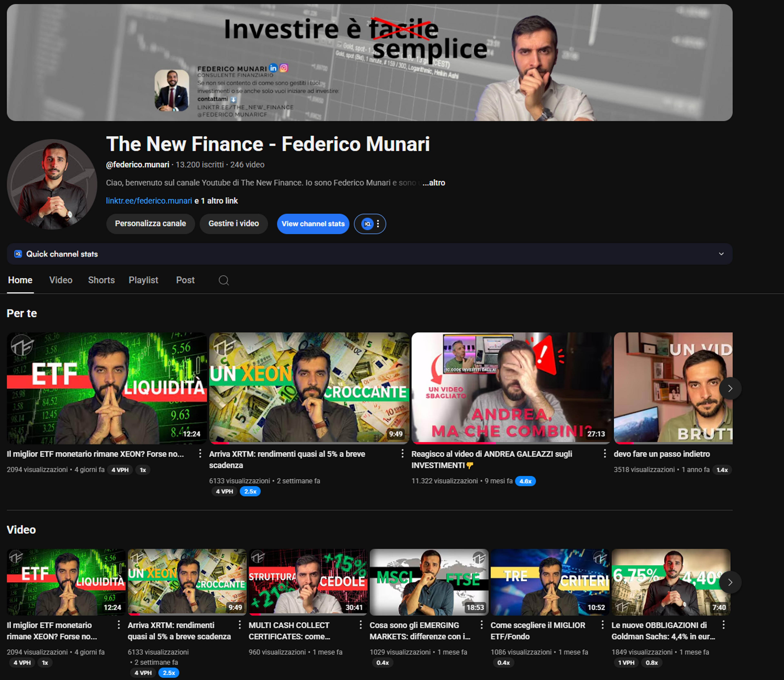Image resolution: width=784 pixels, height=680 pixels.
Task: Expand the Quick channel stats panel
Action: coord(721,254)
